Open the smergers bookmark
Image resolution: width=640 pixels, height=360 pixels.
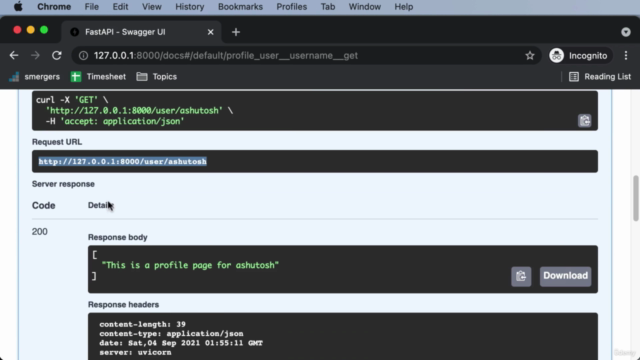click(35, 77)
